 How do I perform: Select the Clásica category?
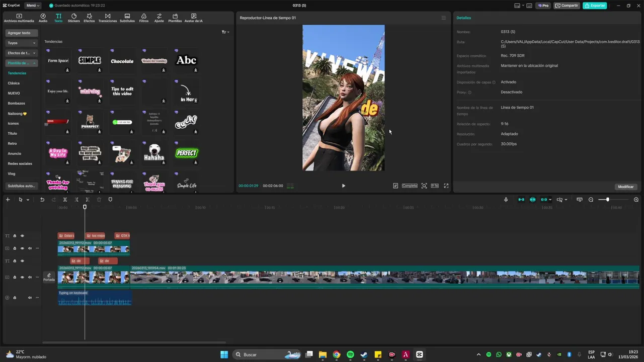(x=14, y=83)
